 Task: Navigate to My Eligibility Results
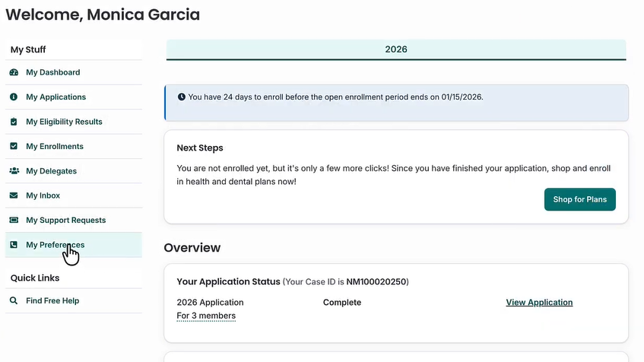(64, 122)
